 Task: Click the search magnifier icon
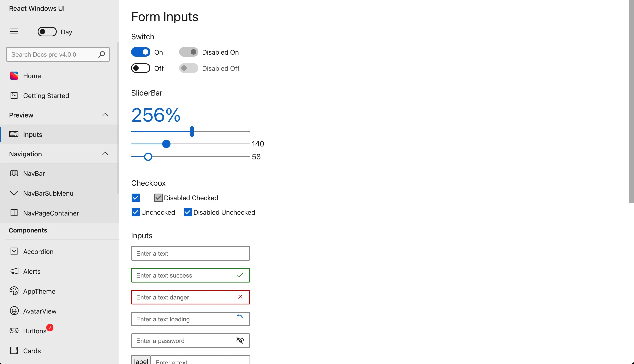pos(102,55)
